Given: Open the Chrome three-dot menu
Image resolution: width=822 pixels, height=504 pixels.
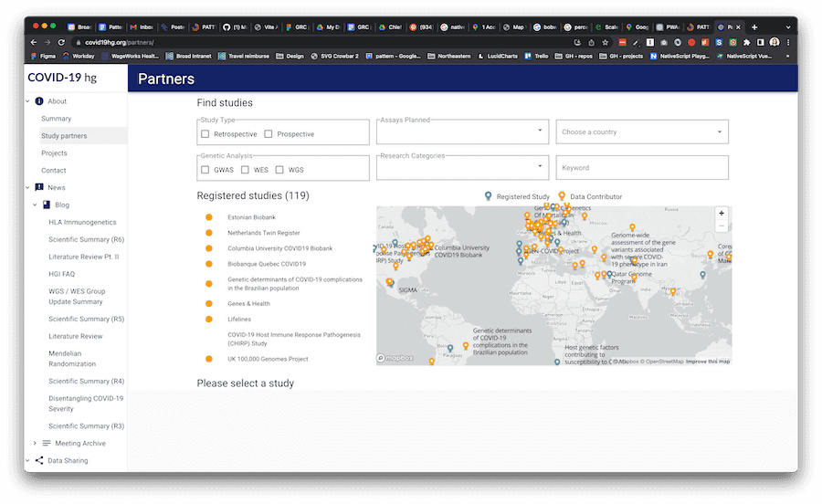Looking at the screenshot, I should coord(788,42).
